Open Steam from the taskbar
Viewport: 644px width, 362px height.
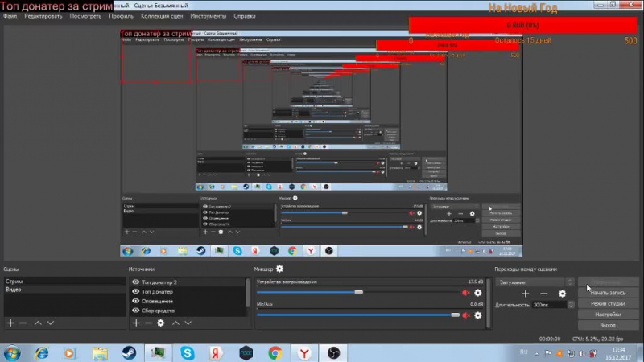pos(129,353)
